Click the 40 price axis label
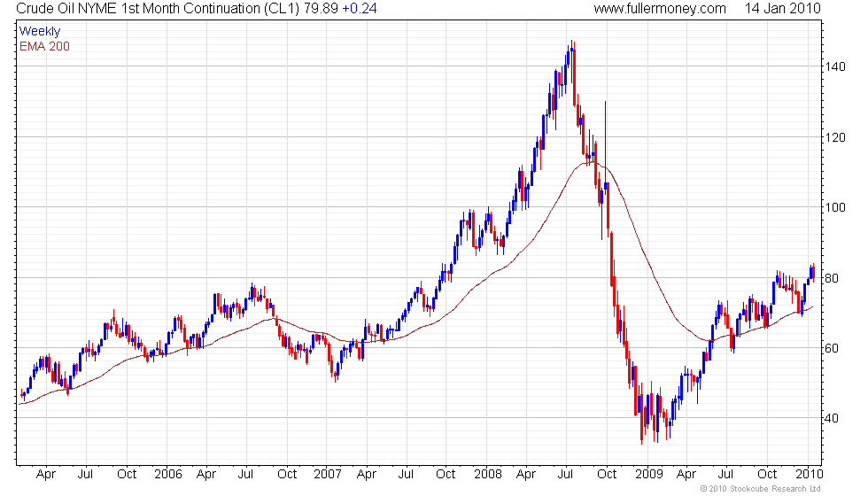 click(x=831, y=418)
